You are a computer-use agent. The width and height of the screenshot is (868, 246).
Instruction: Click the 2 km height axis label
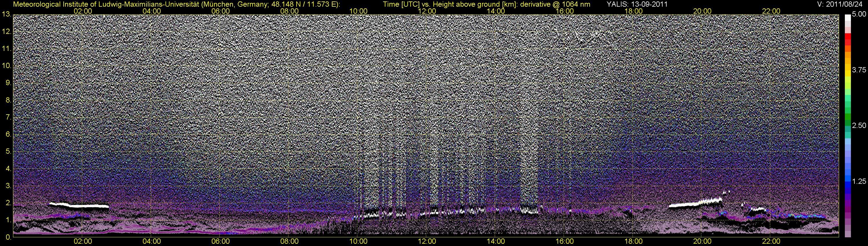8,203
